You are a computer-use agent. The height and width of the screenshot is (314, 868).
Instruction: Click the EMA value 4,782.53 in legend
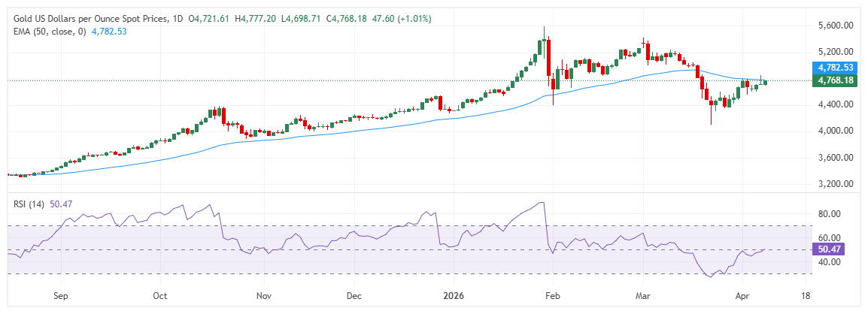point(108,32)
